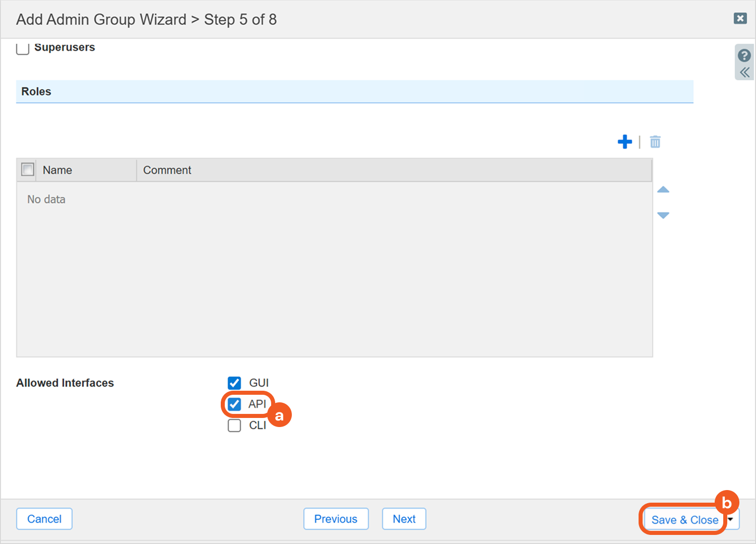The image size is (756, 544).
Task: Collapse the side panel with double chevron
Action: [744, 73]
